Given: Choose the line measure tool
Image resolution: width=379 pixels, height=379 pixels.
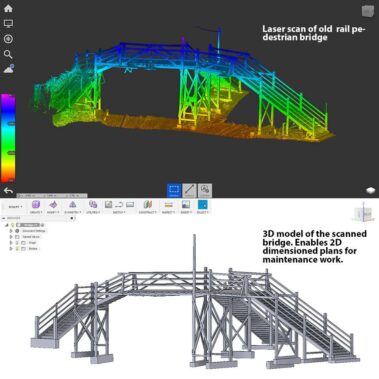Looking at the screenshot, I should click(x=189, y=191).
